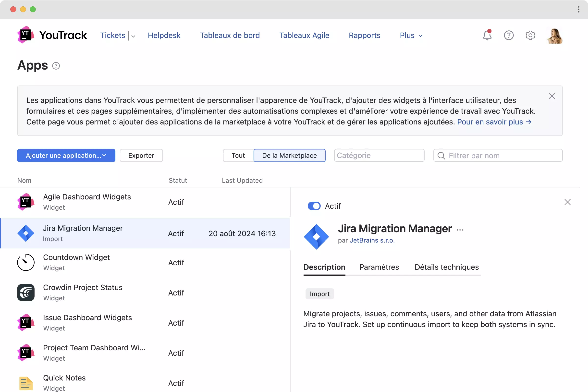The height and width of the screenshot is (392, 588).
Task: Toggle the Actif switch off
Action: (x=314, y=206)
